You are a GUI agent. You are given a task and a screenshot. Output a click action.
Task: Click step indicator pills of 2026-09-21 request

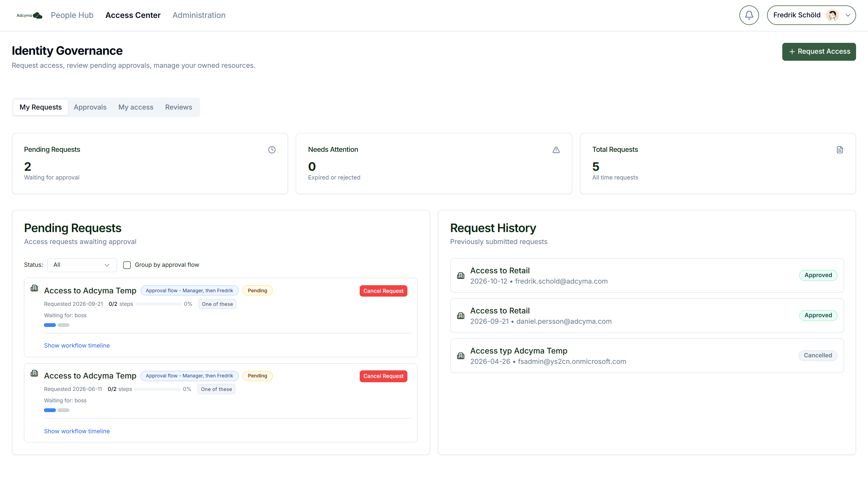[57, 325]
